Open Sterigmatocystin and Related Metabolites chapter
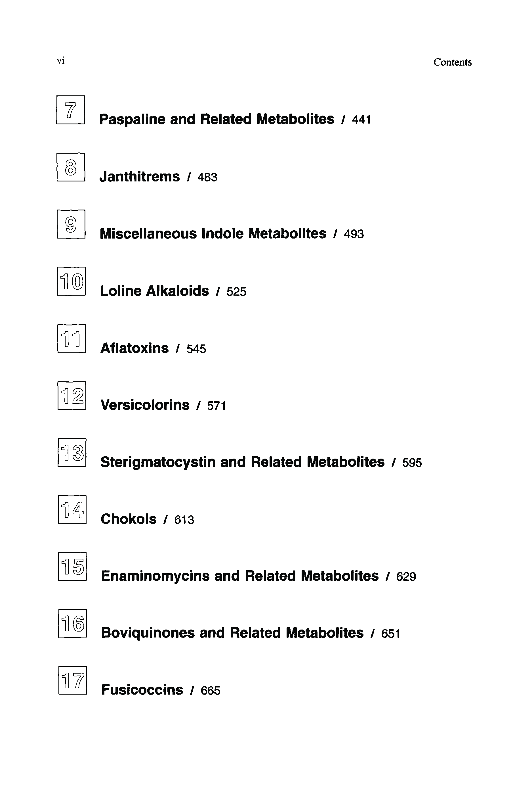Screen dimensions: 532x788 [x=242, y=462]
